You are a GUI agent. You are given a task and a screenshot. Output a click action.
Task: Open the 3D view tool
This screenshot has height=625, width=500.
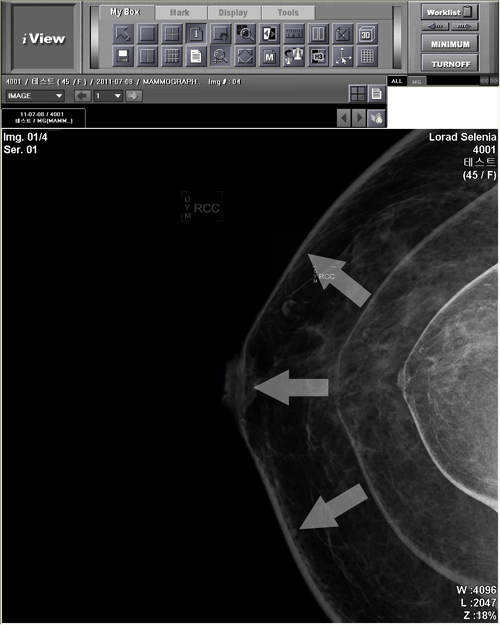(367, 33)
